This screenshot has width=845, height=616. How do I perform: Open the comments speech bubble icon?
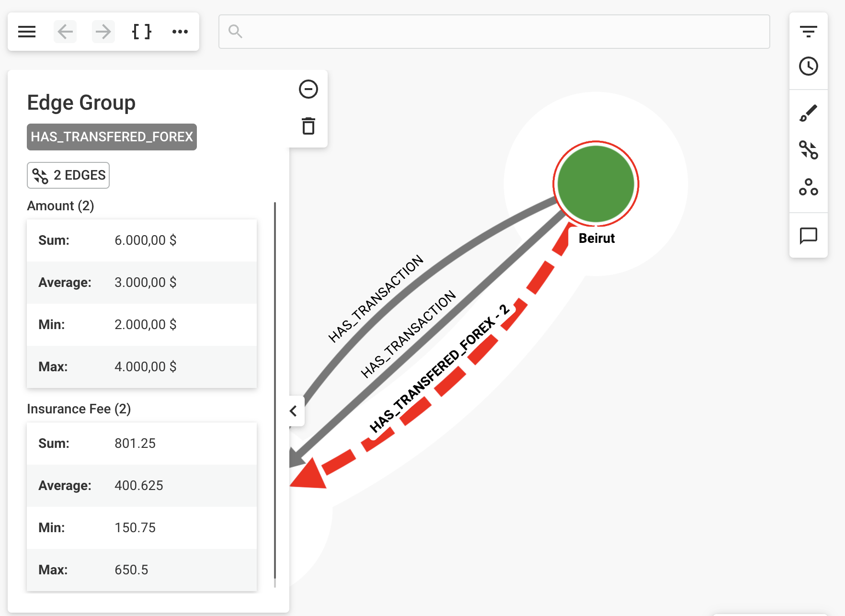coord(808,236)
